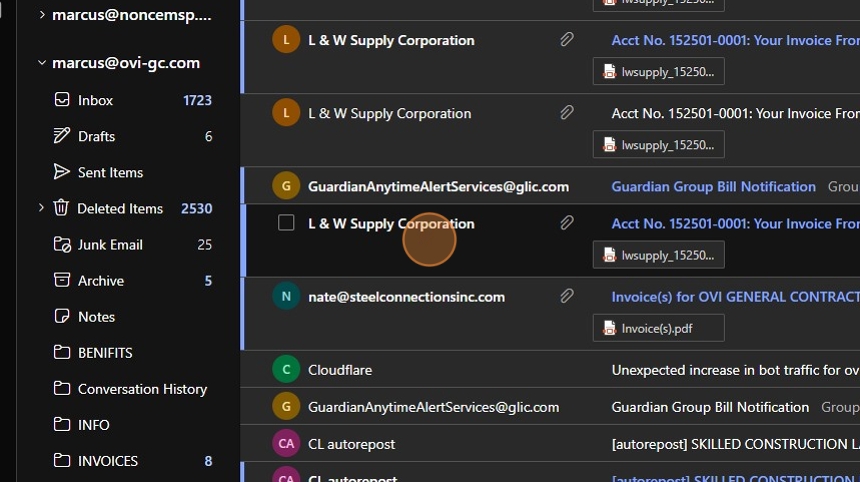Open Invoice(s) for OVI GENERAL CONTRACT email

[550, 314]
